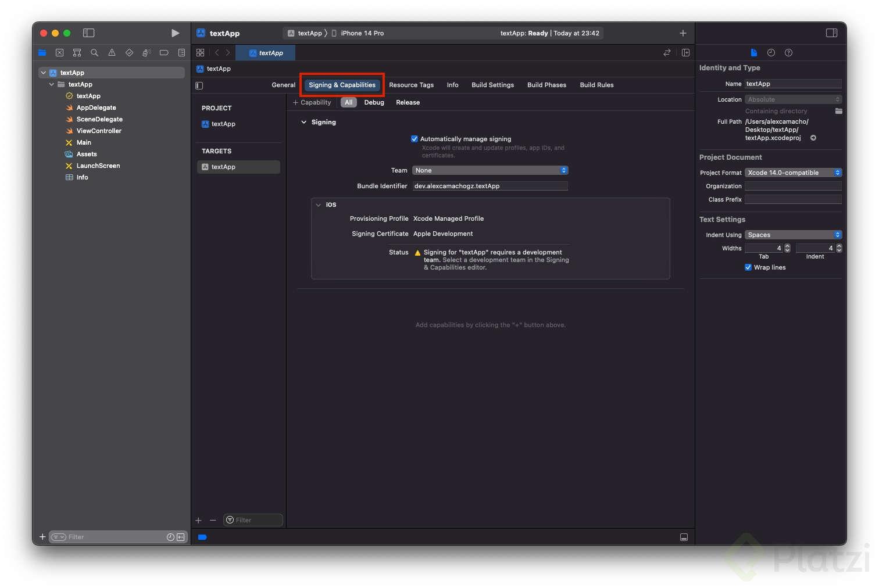
Task: Click the editor options swap arrows icon
Action: coord(667,53)
